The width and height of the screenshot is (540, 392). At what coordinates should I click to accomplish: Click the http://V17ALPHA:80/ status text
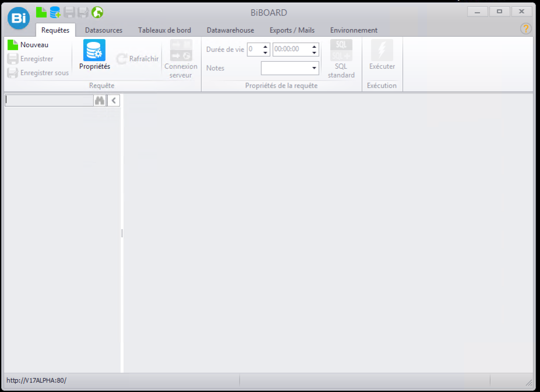[37, 381]
